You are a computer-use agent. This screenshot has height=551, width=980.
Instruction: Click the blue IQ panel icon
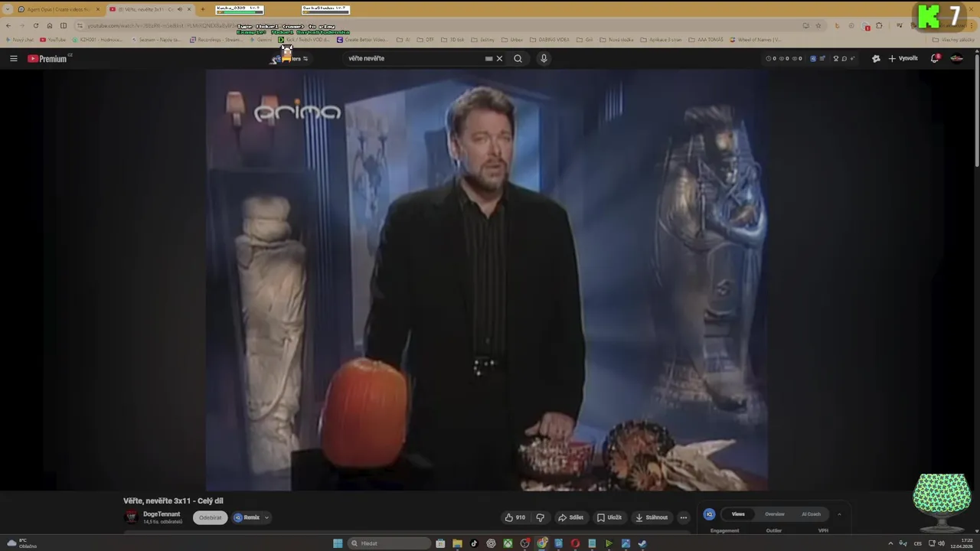point(710,514)
